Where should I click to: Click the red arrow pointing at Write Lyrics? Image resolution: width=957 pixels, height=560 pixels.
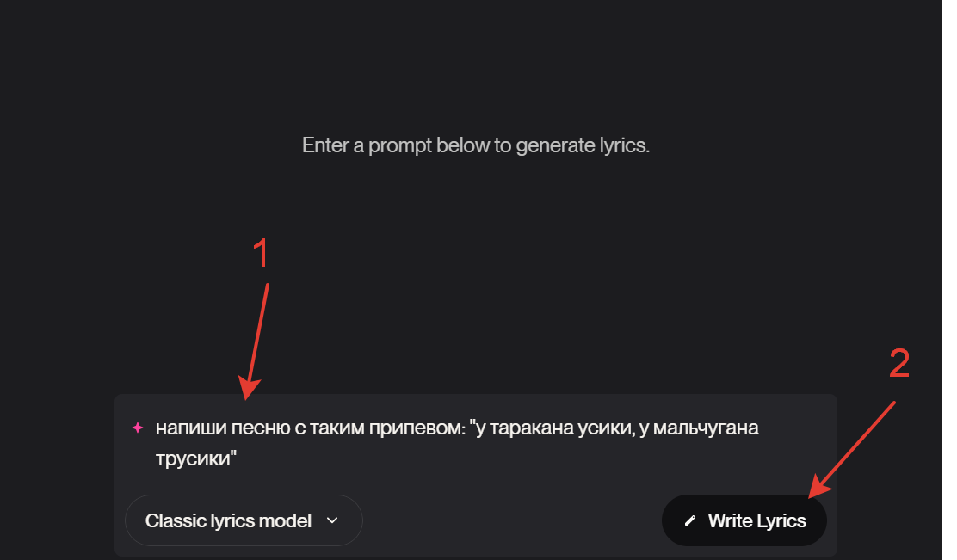(852, 450)
